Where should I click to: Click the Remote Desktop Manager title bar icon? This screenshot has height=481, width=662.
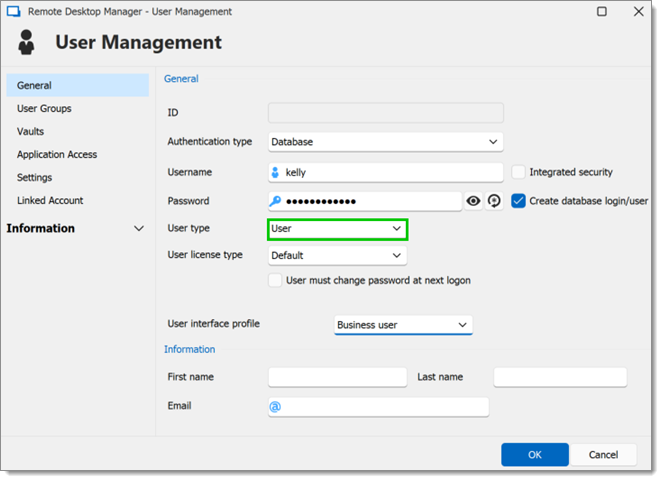point(14,11)
